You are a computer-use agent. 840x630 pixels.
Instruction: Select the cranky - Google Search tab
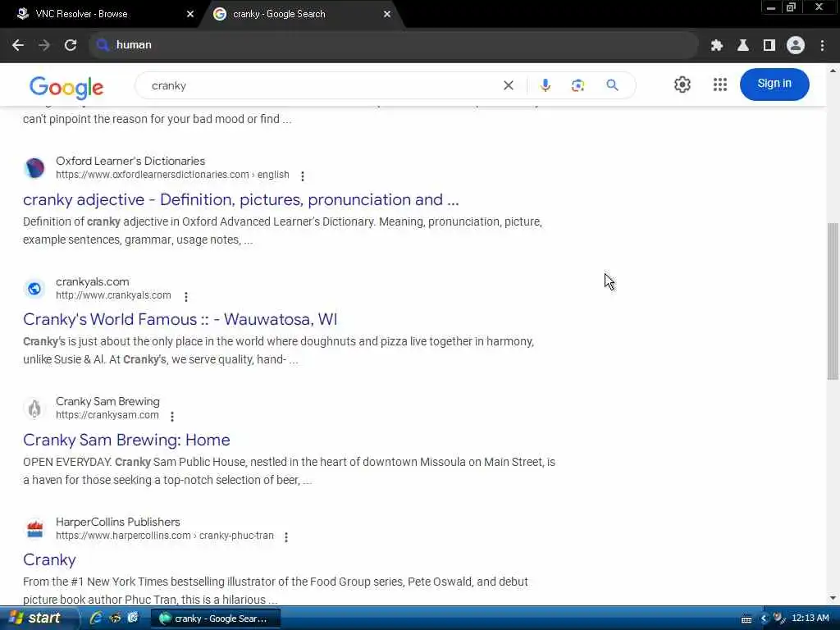[300, 14]
